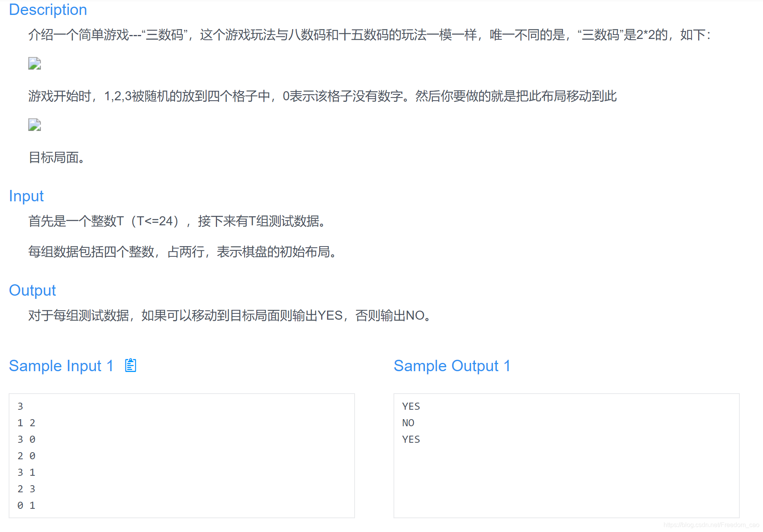Click the Output section heading
763x532 pixels.
(33, 290)
